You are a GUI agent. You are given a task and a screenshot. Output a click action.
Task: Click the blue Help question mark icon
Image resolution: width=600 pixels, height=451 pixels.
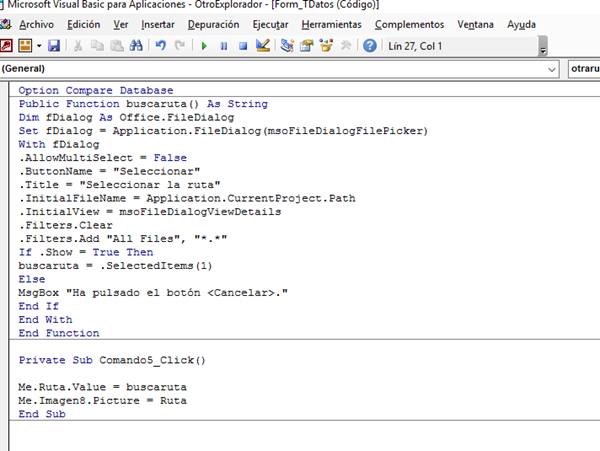(x=370, y=46)
